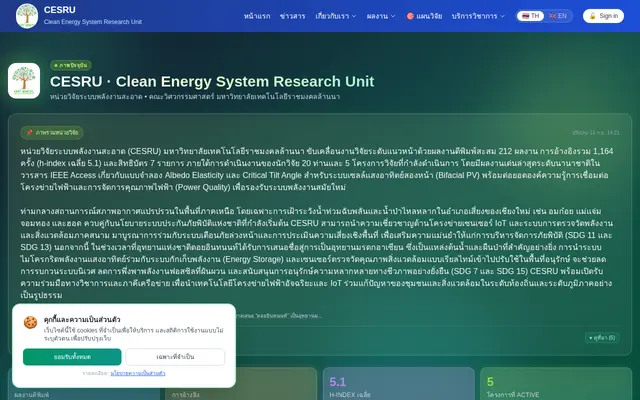Viewport: 640px width, 400px height.
Task: Open the หน้าแรก menu item
Action: tap(257, 16)
